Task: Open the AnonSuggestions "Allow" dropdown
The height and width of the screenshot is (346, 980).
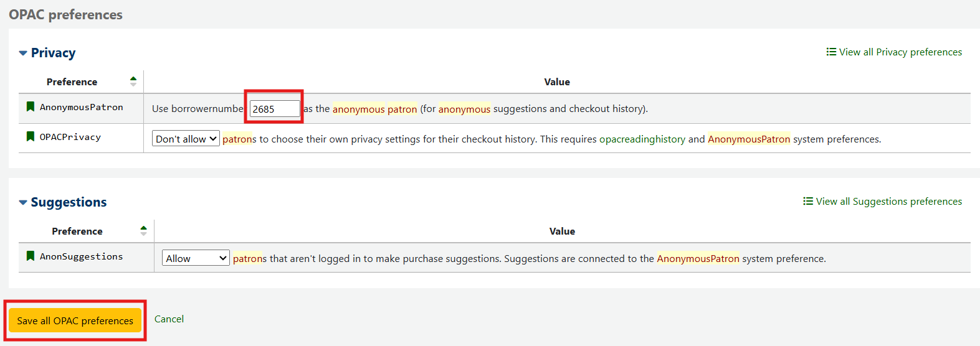Action: pyautogui.click(x=196, y=258)
